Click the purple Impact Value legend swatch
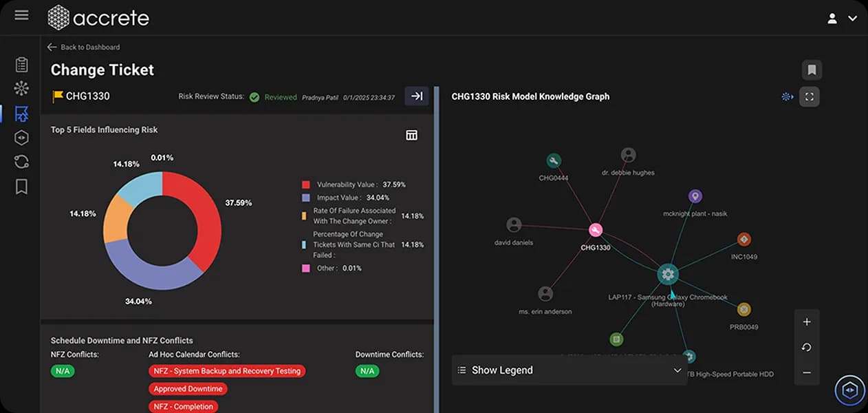Viewport: 868px width, 413px height. (x=306, y=198)
